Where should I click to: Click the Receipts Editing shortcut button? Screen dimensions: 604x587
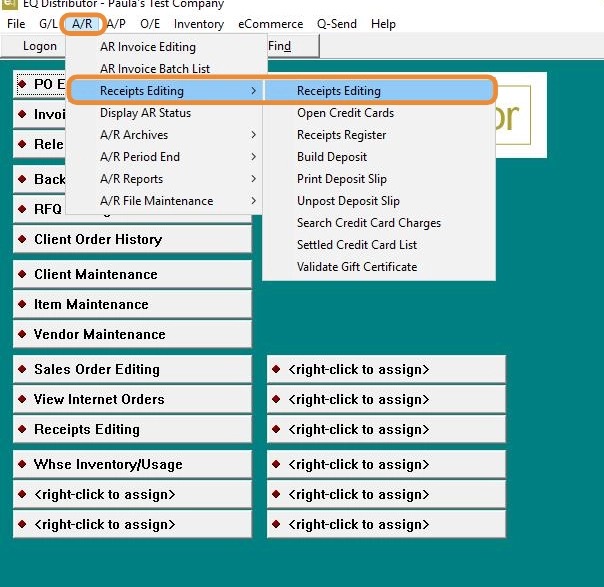click(132, 429)
